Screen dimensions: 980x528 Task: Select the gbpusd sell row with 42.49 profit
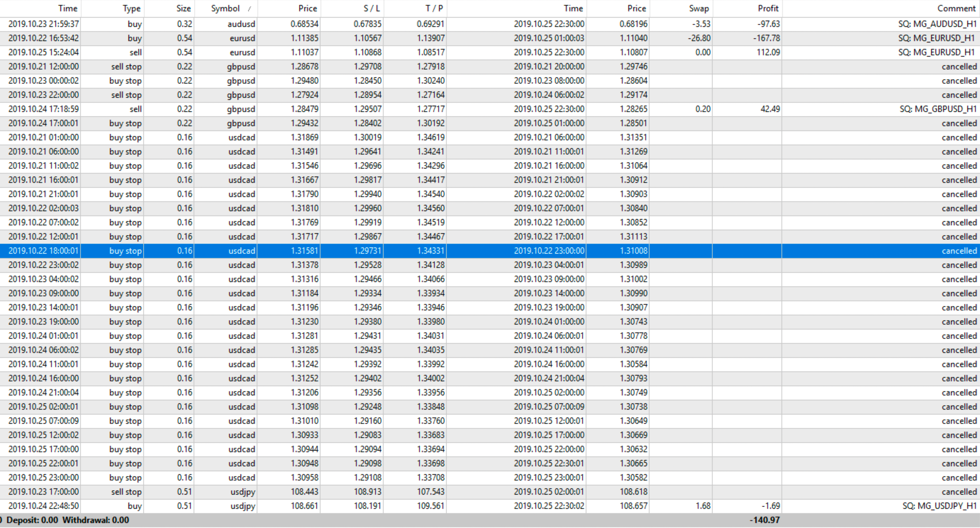[241, 109]
